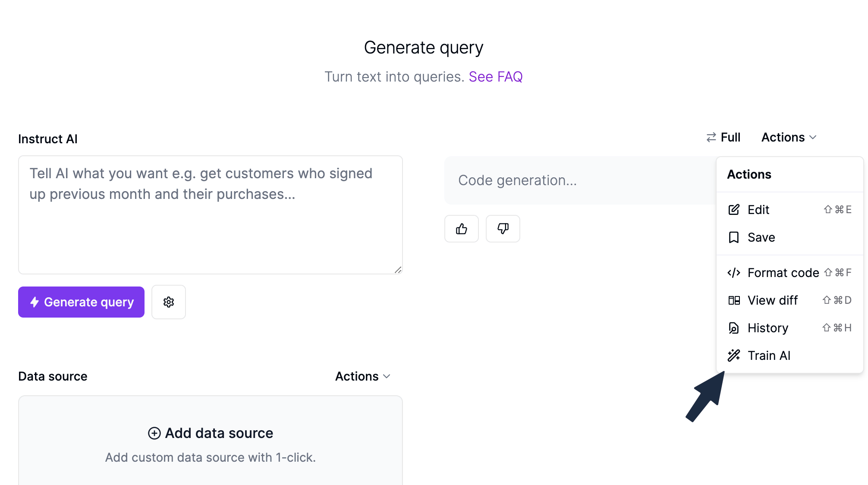Click the Train AI magic wand icon

click(x=734, y=356)
